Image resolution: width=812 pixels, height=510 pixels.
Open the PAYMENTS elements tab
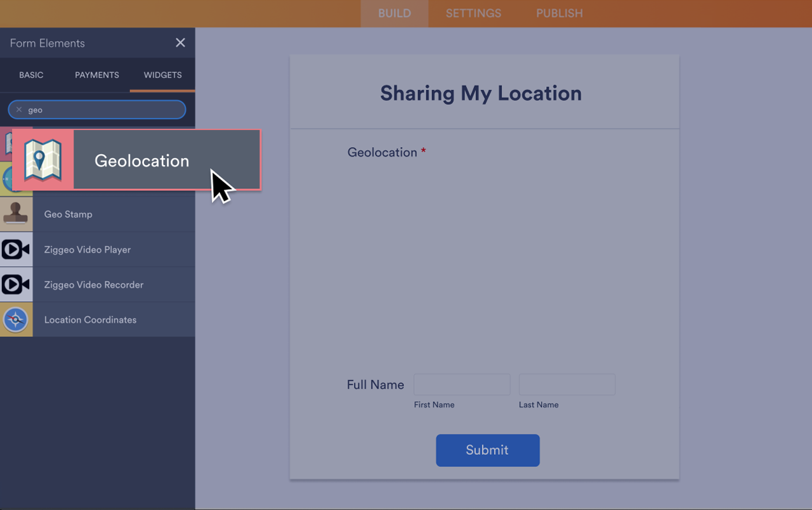[x=96, y=75]
